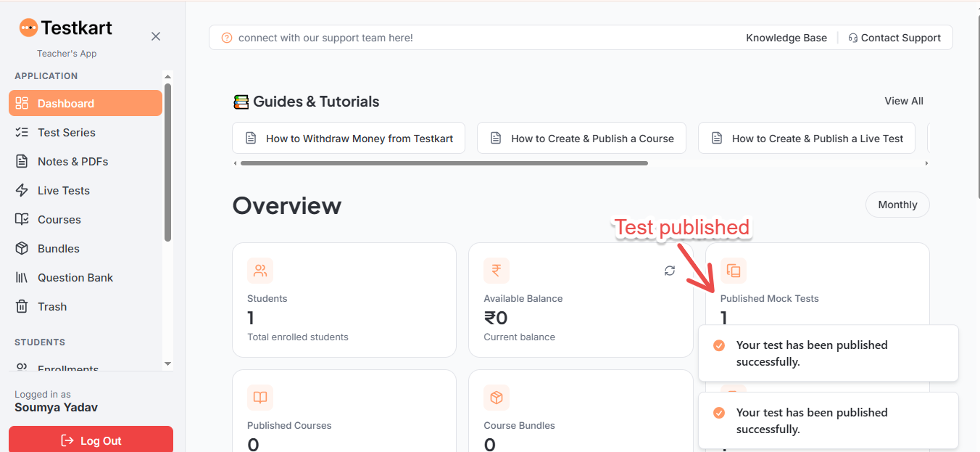The image size is (980, 452).
Task: Click the Testkart logo icon
Action: point(28,28)
